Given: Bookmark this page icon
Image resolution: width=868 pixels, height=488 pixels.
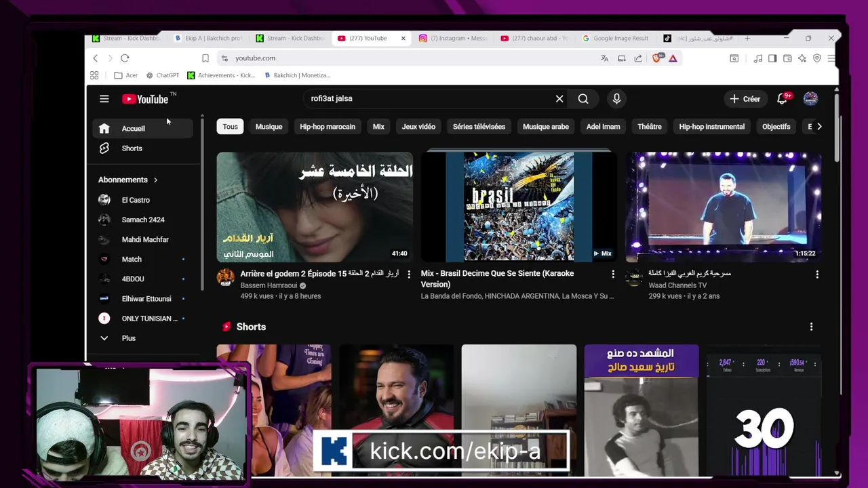Looking at the screenshot, I should pyautogui.click(x=205, y=58).
